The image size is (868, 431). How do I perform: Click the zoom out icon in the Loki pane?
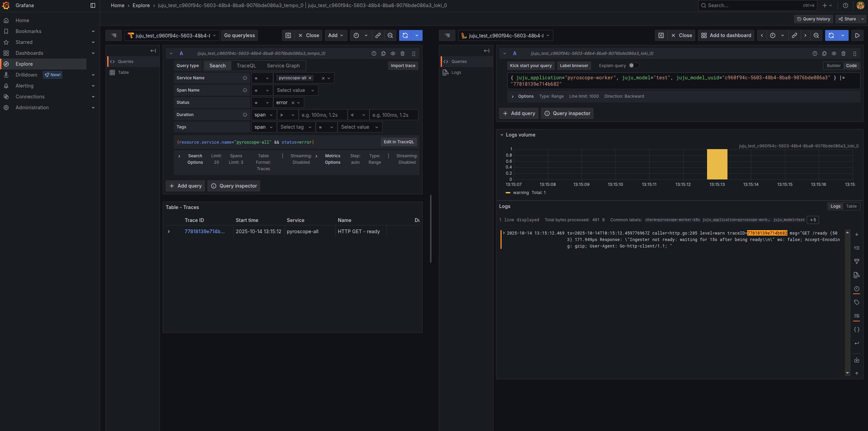[816, 35]
